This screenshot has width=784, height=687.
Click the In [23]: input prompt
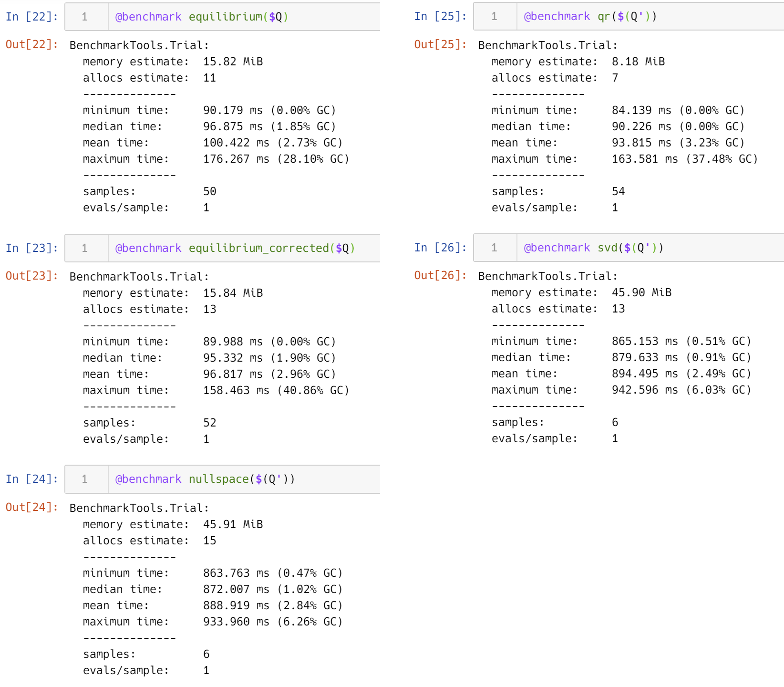pyautogui.click(x=32, y=248)
